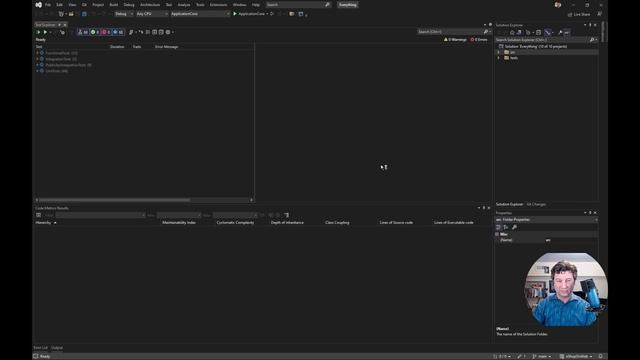Click the Duration column header

click(x=117, y=47)
